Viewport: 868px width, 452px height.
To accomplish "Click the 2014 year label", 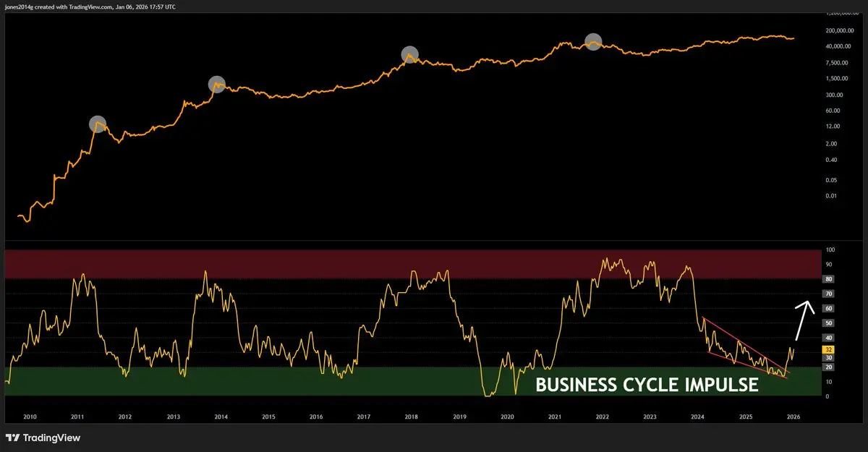I will pyautogui.click(x=221, y=417).
